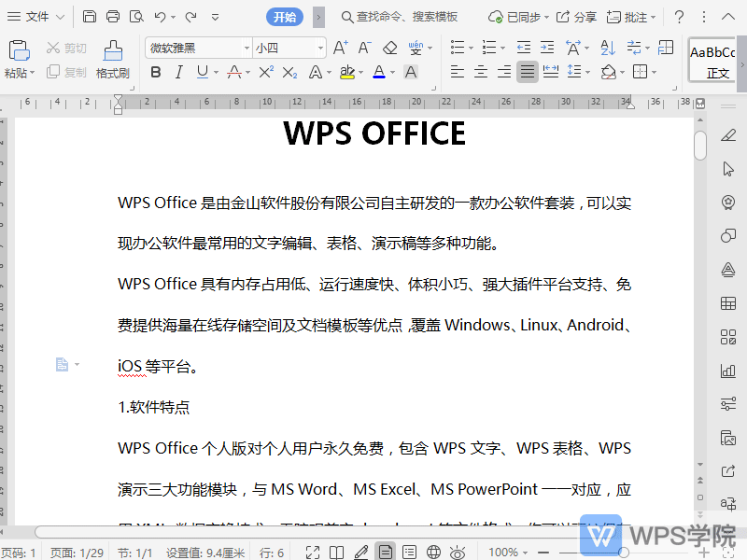The height and width of the screenshot is (560, 747).
Task: Increase font size with the A+ icon
Action: coord(341,48)
